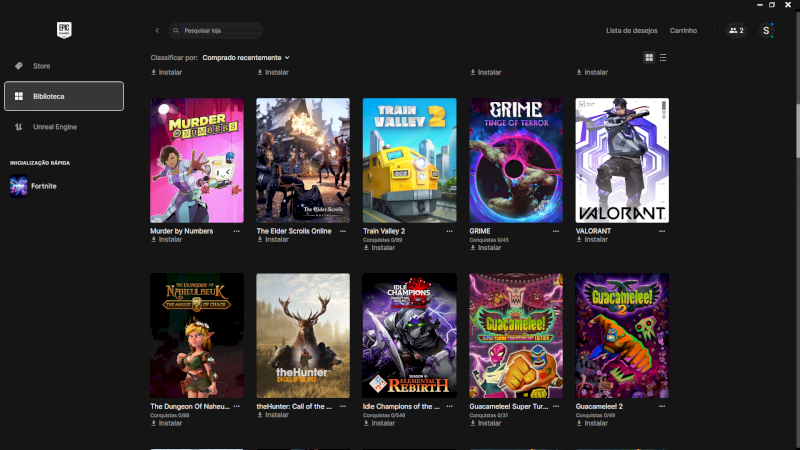Image resolution: width=800 pixels, height=450 pixels.
Task: Open options menu for Idle Champions
Action: (449, 407)
